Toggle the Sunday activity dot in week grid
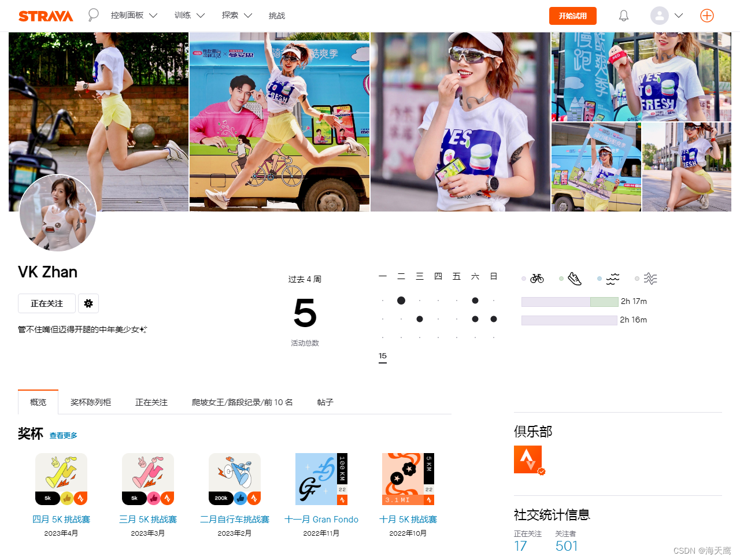This screenshot has height=560, width=740. [493, 318]
